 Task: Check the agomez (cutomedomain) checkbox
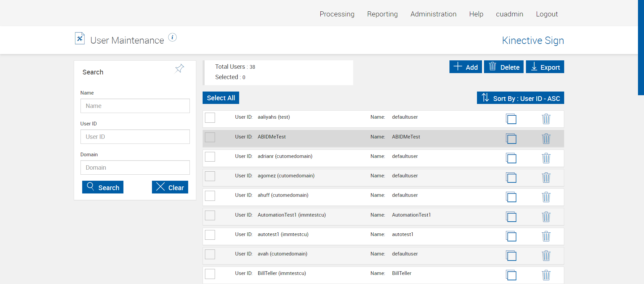pyautogui.click(x=210, y=176)
